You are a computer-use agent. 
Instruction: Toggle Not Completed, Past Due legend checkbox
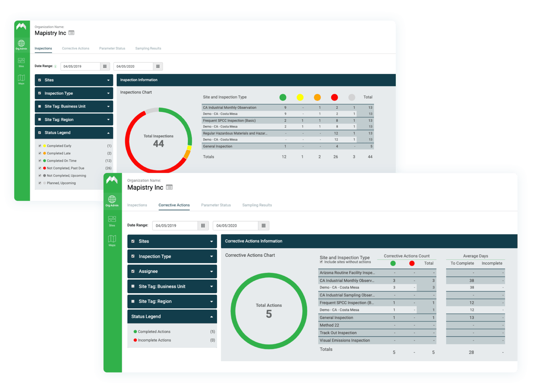pyautogui.click(x=40, y=168)
